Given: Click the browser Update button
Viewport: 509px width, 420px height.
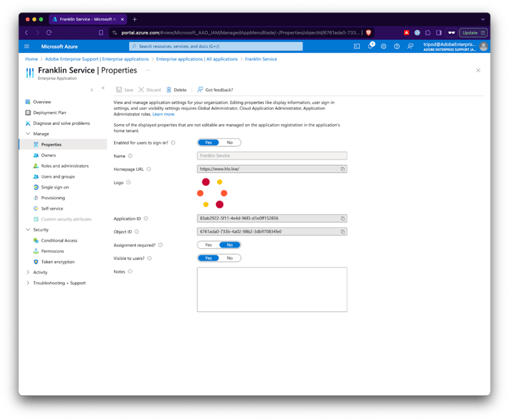Looking at the screenshot, I should (473, 33).
